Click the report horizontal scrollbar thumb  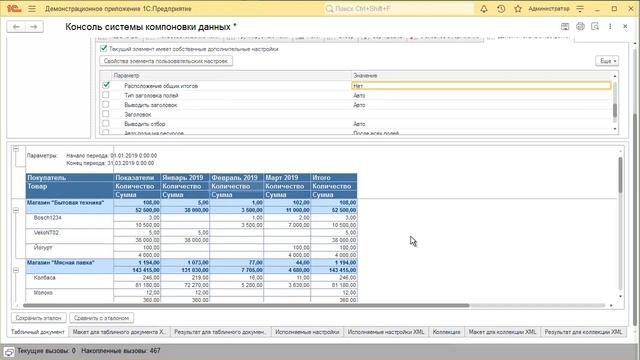click(246, 305)
